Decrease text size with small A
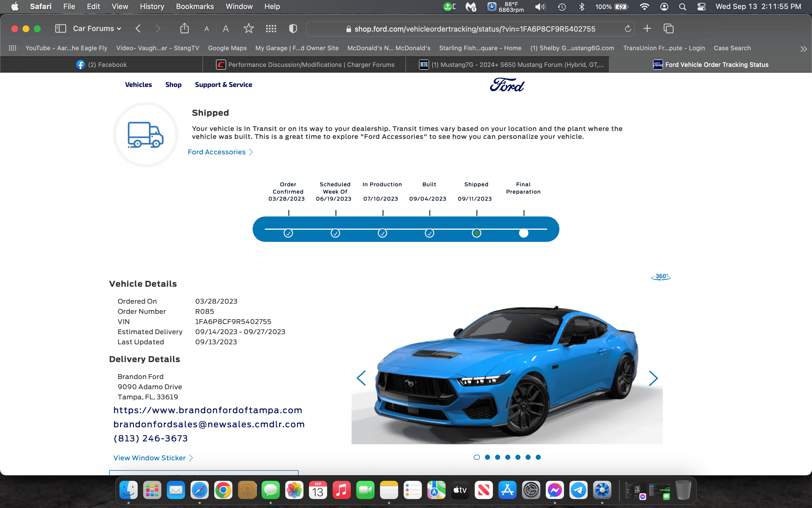Image resolution: width=812 pixels, height=508 pixels. point(207,29)
